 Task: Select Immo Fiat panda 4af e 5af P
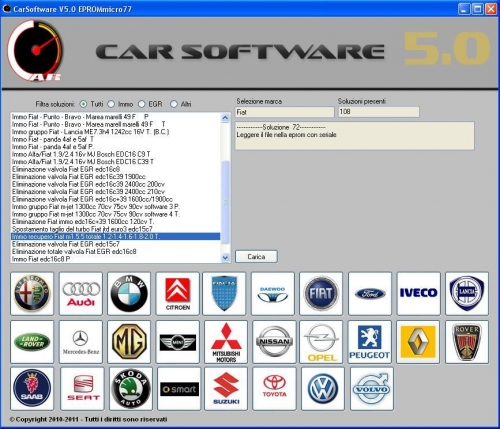click(x=115, y=147)
